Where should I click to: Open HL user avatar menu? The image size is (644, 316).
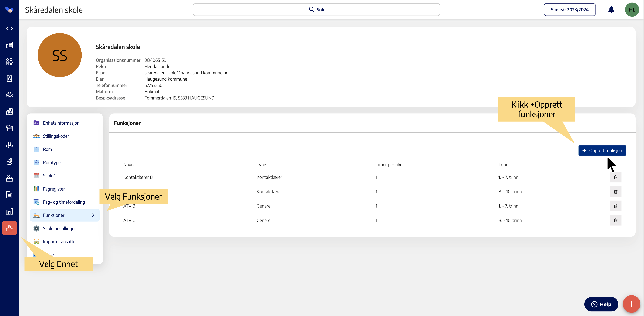(x=632, y=10)
